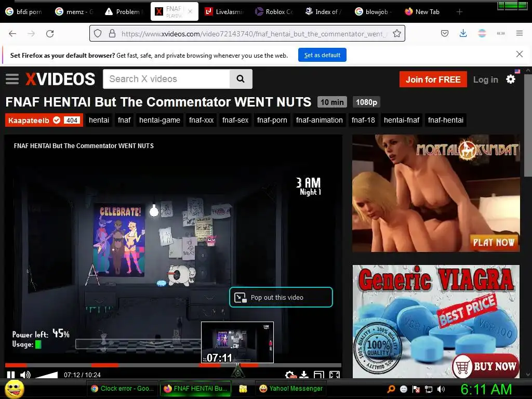Image resolution: width=532 pixels, height=399 pixels.
Task: Open the Firefox hamburger application menu
Action: click(519, 33)
